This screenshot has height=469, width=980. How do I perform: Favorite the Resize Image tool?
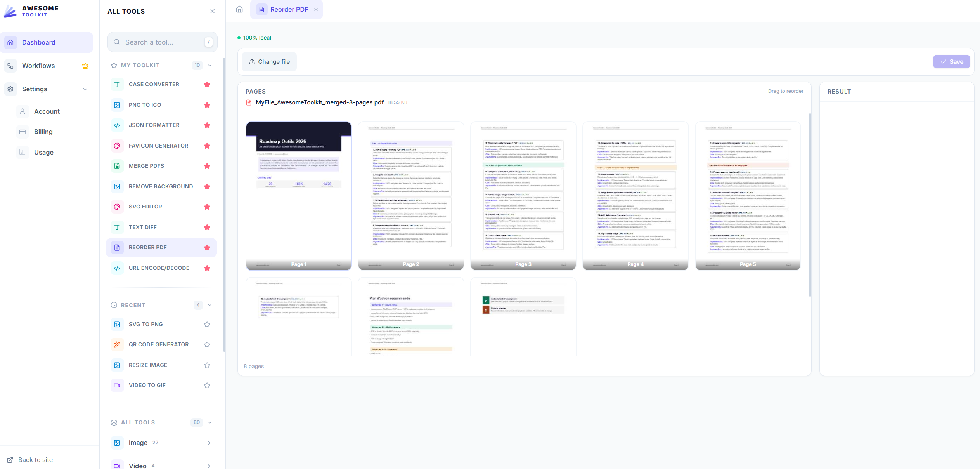[207, 365]
